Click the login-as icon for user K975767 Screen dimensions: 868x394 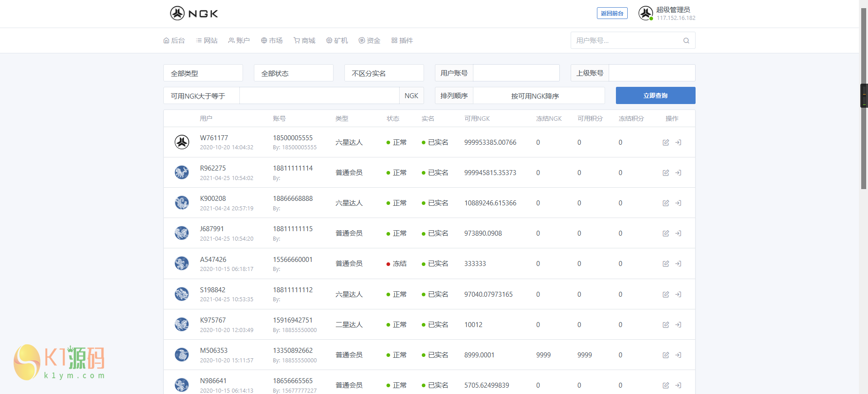(678, 325)
